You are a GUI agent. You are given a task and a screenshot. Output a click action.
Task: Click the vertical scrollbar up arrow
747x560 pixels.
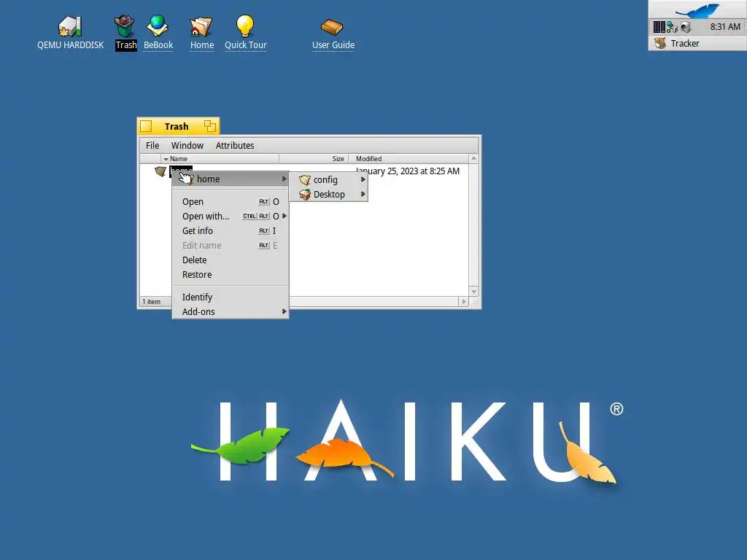[x=473, y=158]
